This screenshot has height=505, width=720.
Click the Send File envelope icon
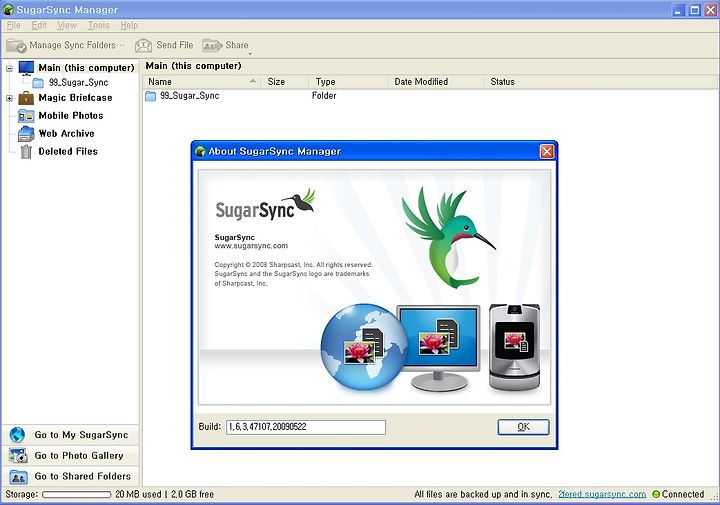[143, 45]
